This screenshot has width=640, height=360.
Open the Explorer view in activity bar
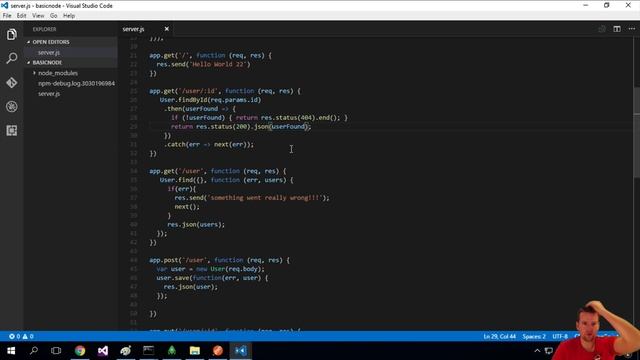tap(11, 34)
